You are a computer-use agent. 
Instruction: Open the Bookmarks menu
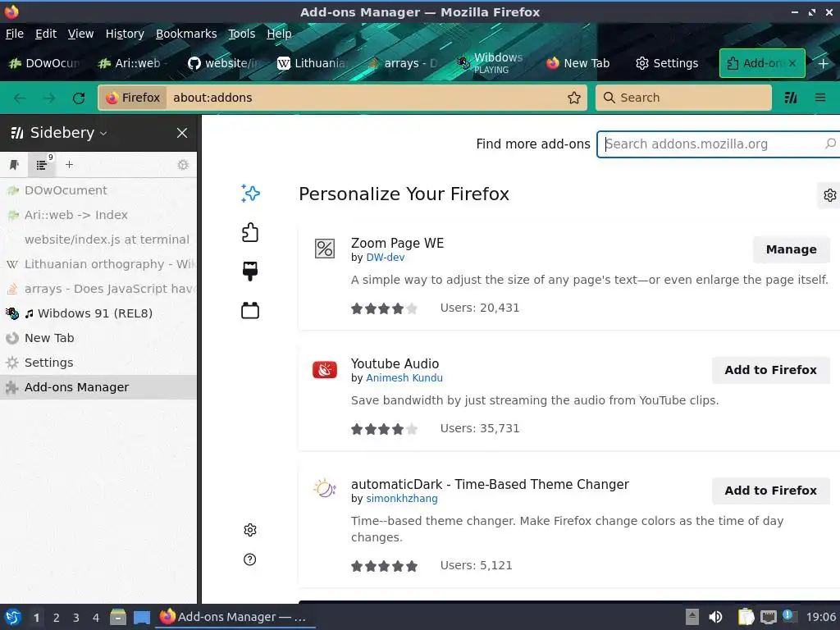pyautogui.click(x=186, y=34)
